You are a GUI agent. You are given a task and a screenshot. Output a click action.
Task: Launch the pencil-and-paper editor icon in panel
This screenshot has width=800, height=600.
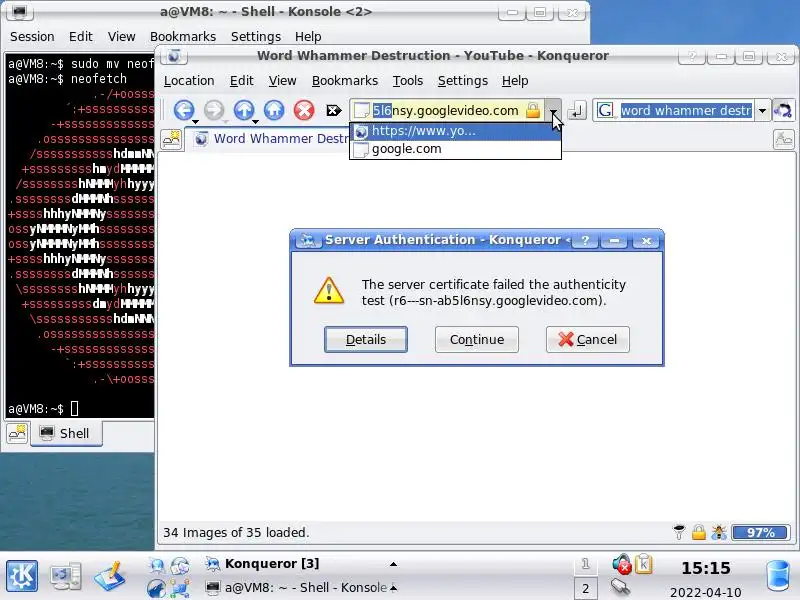[x=110, y=576]
